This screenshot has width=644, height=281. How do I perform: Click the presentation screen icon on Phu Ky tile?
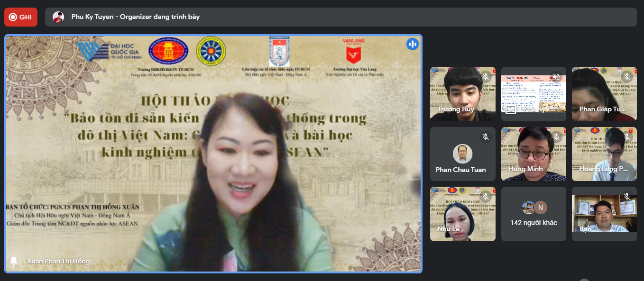[x=511, y=109]
